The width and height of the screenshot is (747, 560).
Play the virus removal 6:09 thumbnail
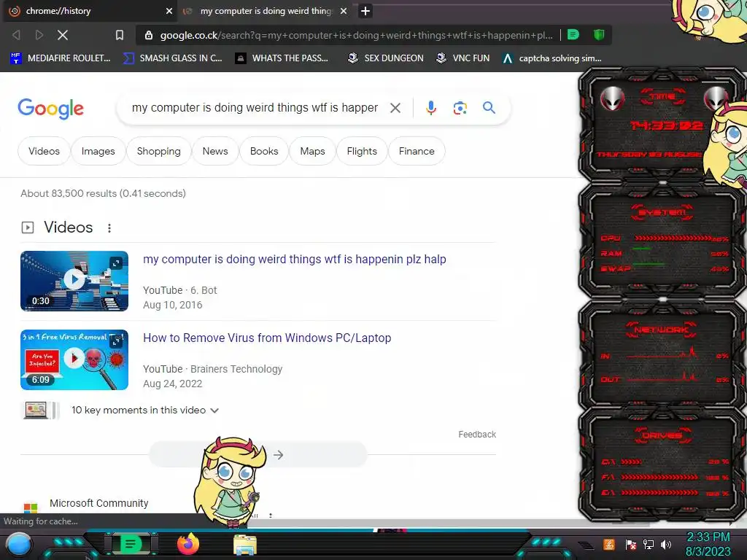click(x=74, y=359)
